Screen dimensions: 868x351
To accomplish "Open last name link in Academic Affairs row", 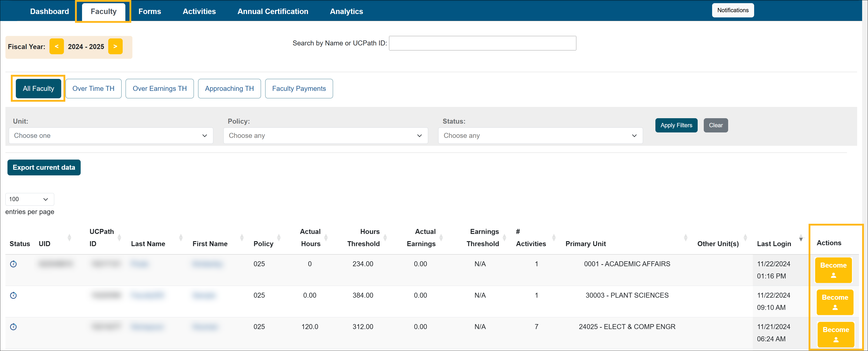I will point(139,264).
